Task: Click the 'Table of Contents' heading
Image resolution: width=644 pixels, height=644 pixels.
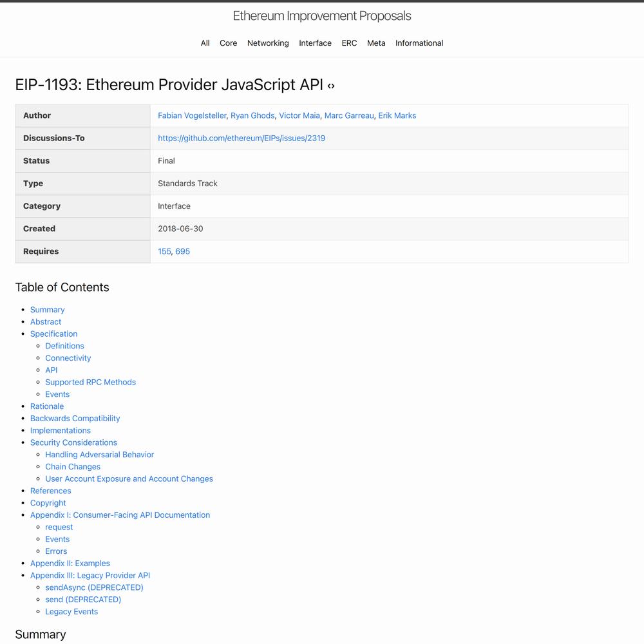Action: [x=62, y=287]
